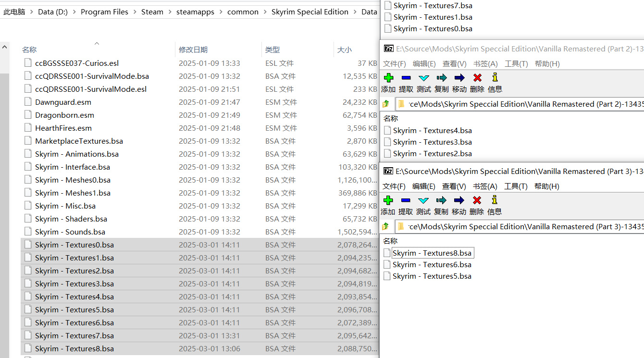Open 查看(V) menu in Part 2 window
Screen dimensions: 644x358
[x=455, y=63]
